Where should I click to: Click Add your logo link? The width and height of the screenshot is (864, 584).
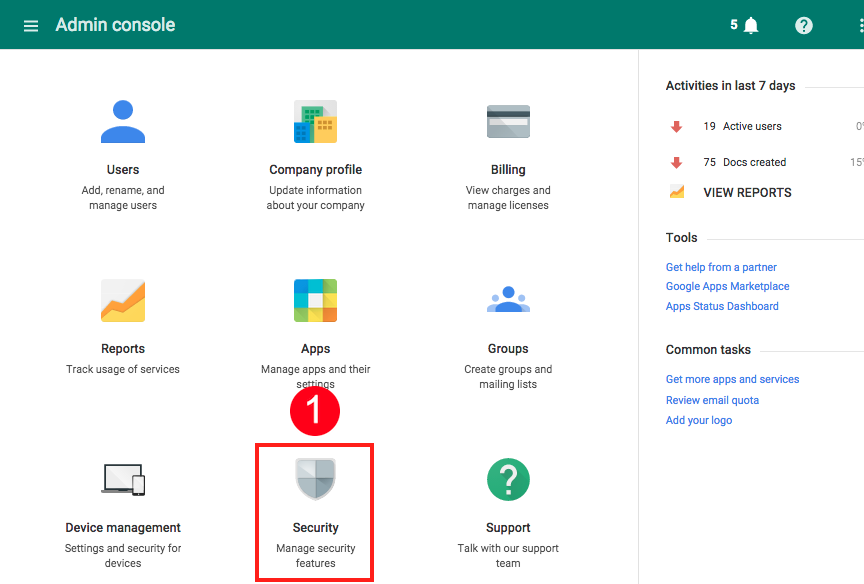(699, 420)
